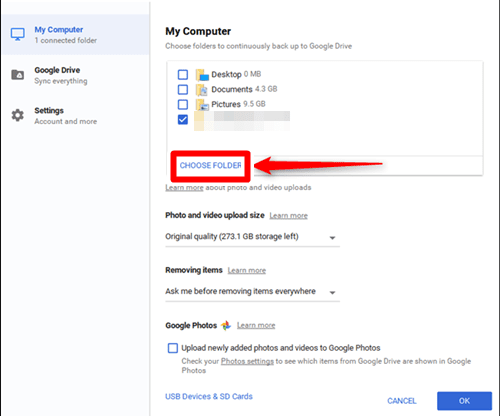500x416 pixels.
Task: Click the My Computer monitor icon
Action: pos(17,34)
